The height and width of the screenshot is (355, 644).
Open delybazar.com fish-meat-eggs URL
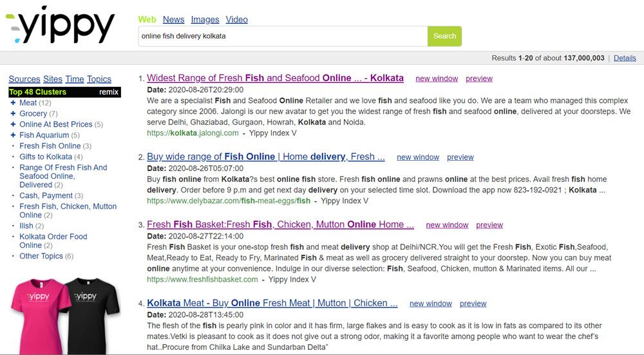coord(229,201)
